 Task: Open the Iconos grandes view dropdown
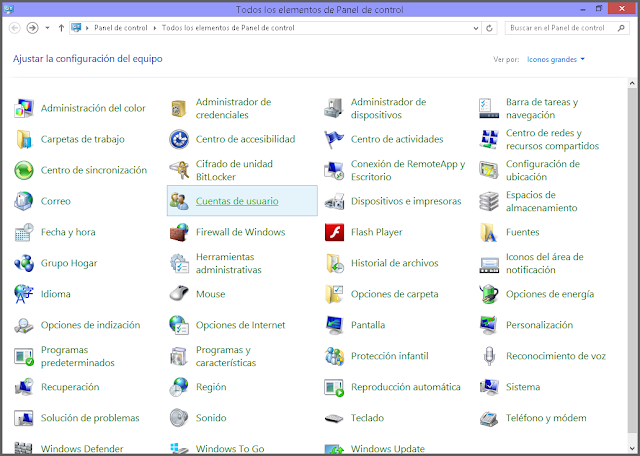[x=556, y=60]
